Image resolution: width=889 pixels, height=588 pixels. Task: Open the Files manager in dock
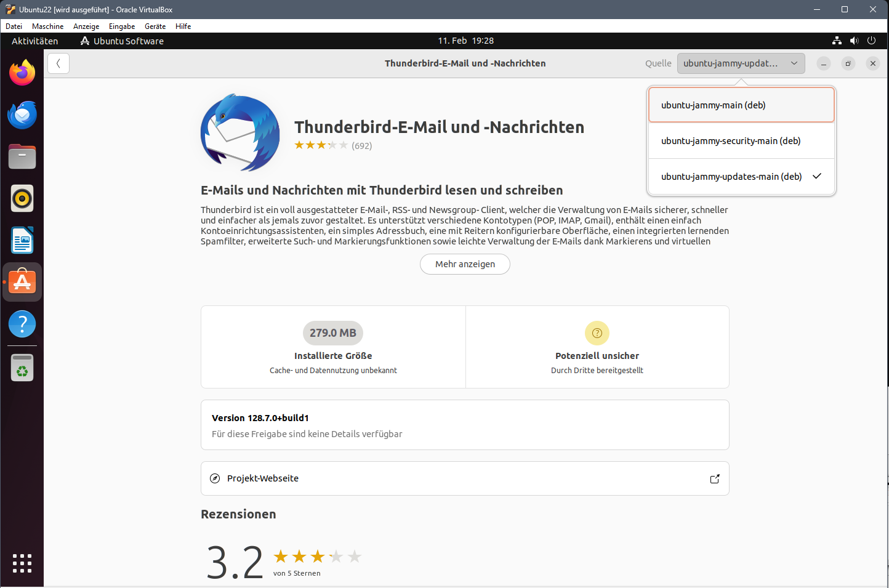click(22, 156)
